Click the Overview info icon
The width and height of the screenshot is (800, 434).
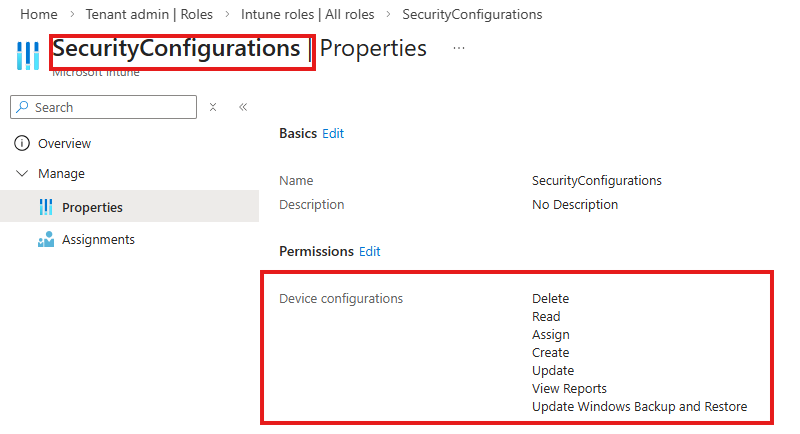22,144
